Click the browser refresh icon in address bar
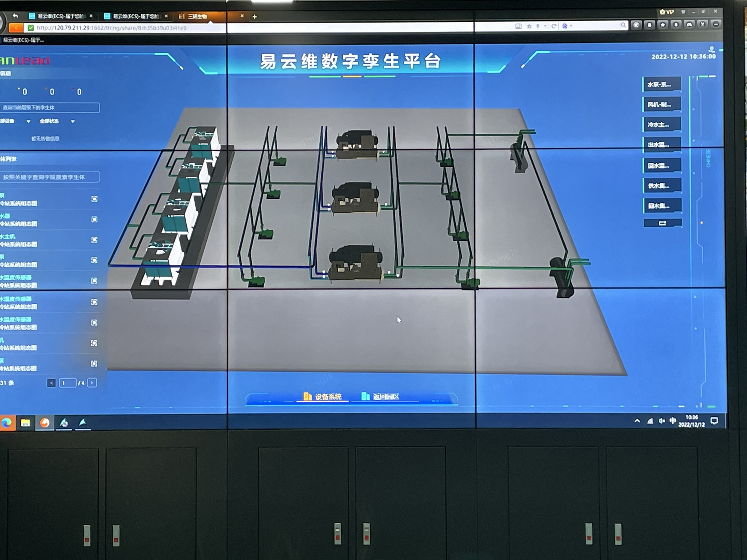747x560 pixels. 554,26
